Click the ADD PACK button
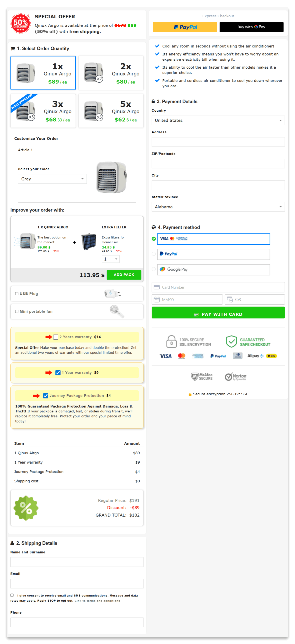295x644 pixels. pos(124,275)
